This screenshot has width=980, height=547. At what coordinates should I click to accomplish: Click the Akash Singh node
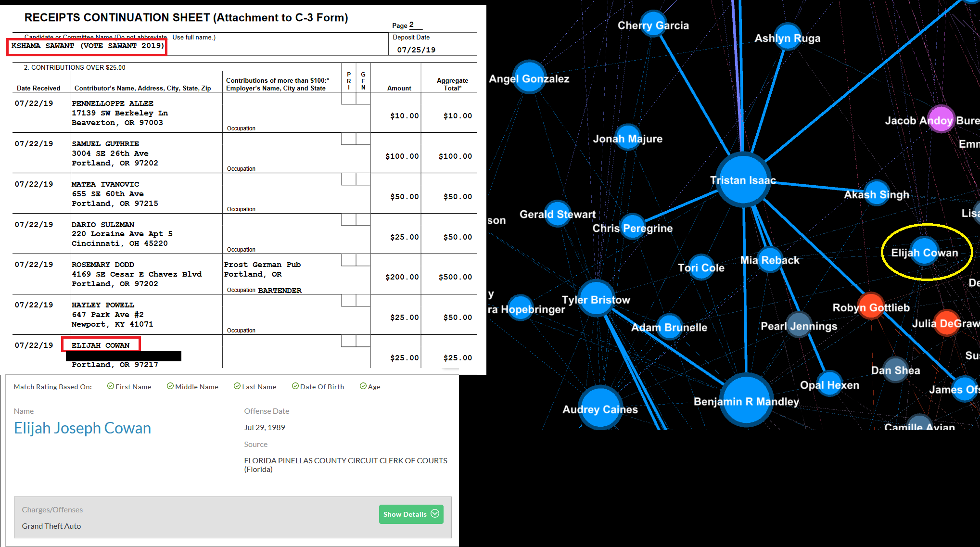(877, 192)
